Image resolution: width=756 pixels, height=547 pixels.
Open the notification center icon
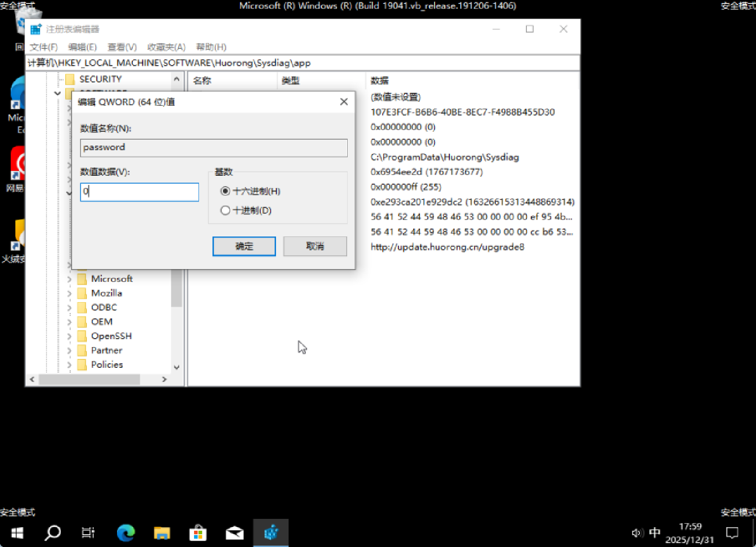point(732,533)
